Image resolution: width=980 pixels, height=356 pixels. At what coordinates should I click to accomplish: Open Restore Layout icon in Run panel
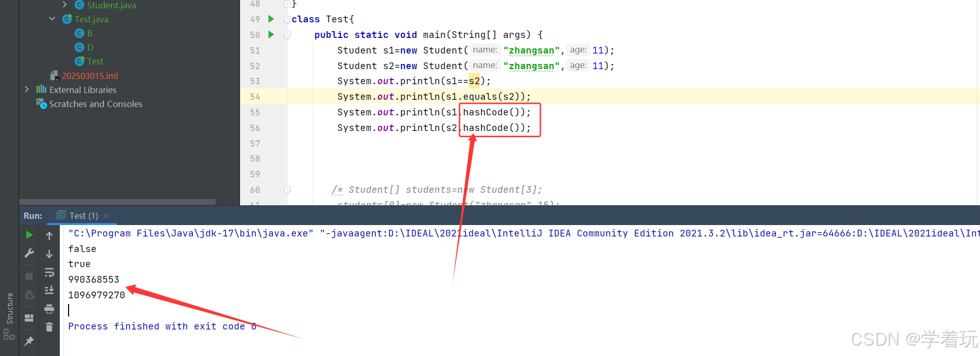click(29, 318)
